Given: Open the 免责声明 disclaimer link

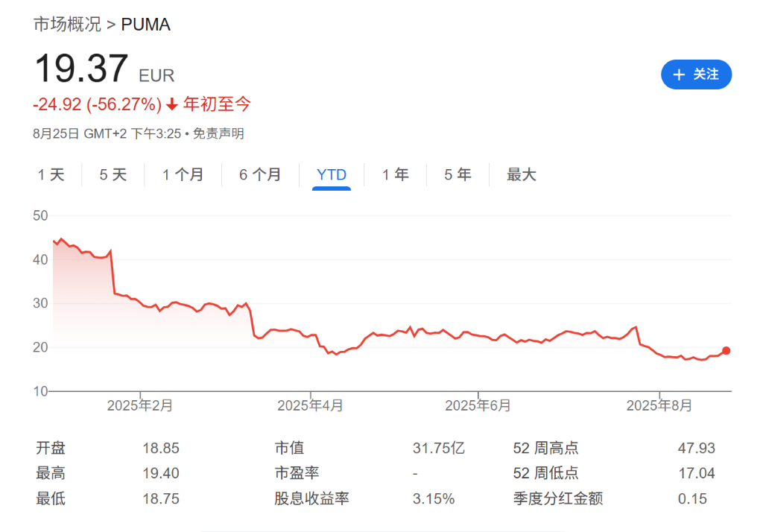Looking at the screenshot, I should [x=218, y=134].
